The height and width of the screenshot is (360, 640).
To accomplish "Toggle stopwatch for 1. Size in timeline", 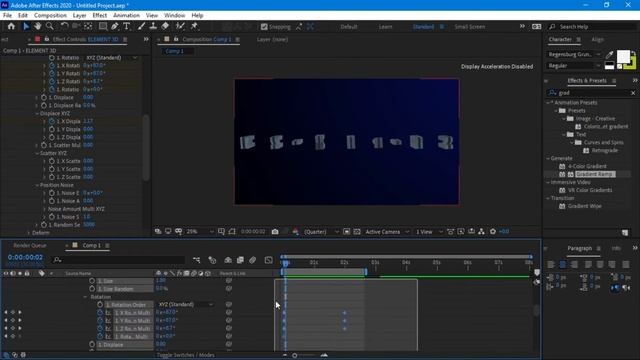I will click(92, 281).
